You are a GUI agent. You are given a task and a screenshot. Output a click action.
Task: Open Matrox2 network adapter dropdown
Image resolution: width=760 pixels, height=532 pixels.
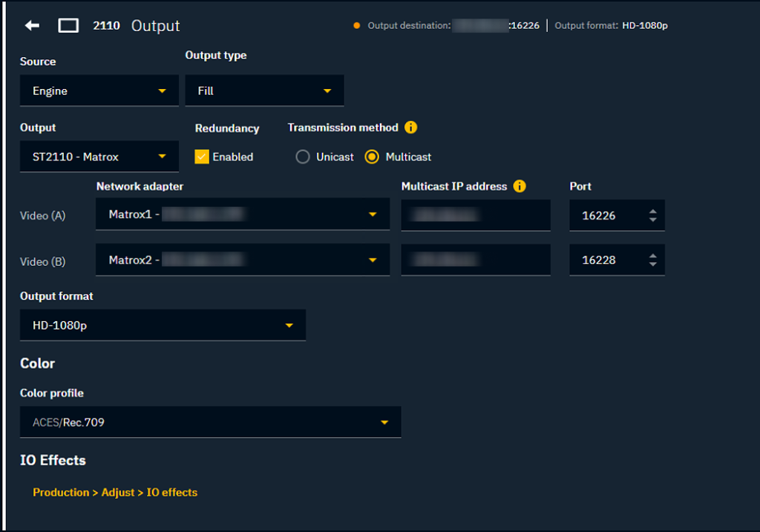[x=243, y=260]
